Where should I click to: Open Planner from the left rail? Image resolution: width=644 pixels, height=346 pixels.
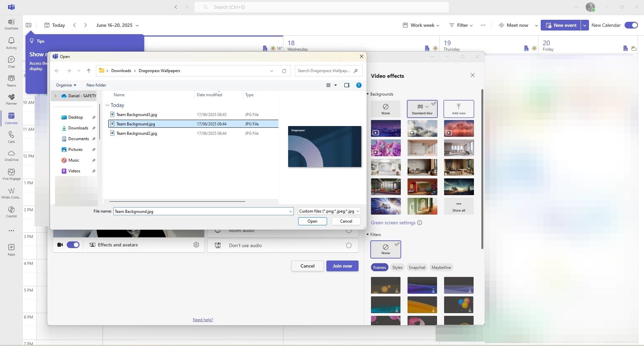(11, 99)
